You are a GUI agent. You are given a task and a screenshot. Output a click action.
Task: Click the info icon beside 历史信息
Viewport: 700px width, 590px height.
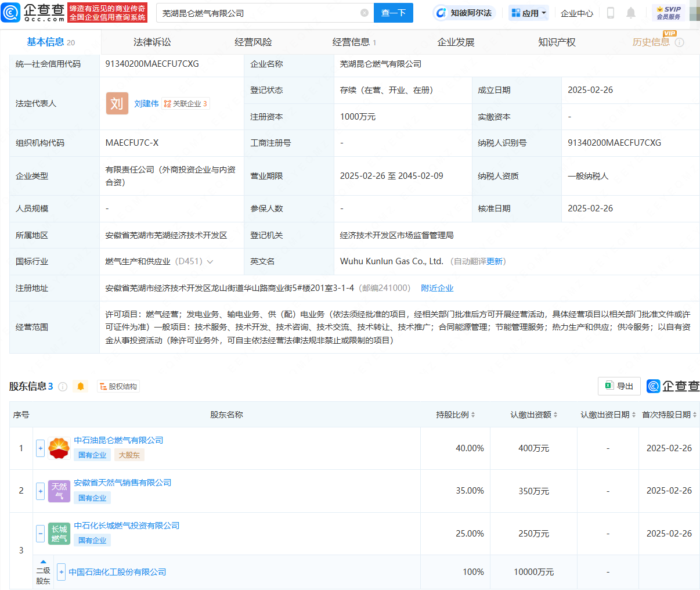tap(680, 42)
